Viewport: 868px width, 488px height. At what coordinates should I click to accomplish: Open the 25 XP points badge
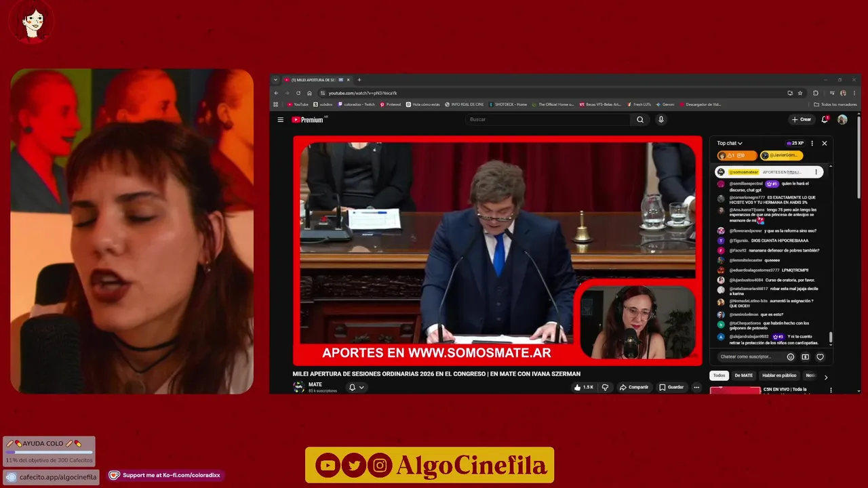pyautogui.click(x=795, y=143)
